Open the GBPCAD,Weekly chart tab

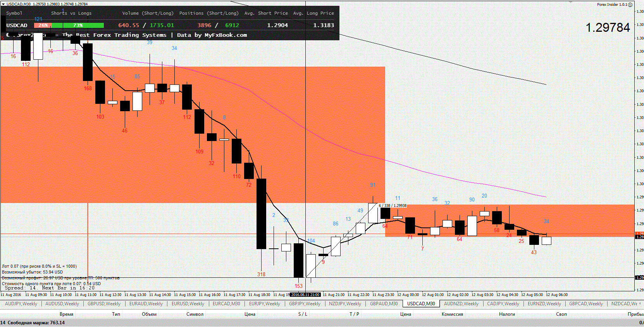click(x=586, y=304)
